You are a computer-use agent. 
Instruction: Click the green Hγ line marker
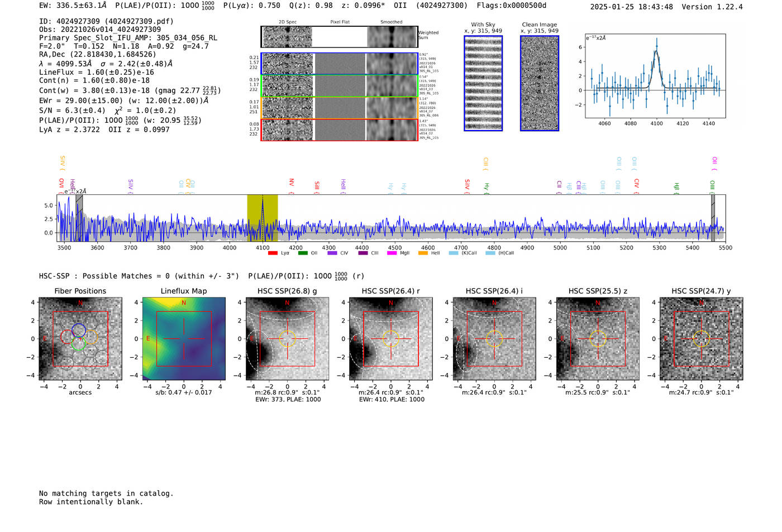[x=487, y=188]
